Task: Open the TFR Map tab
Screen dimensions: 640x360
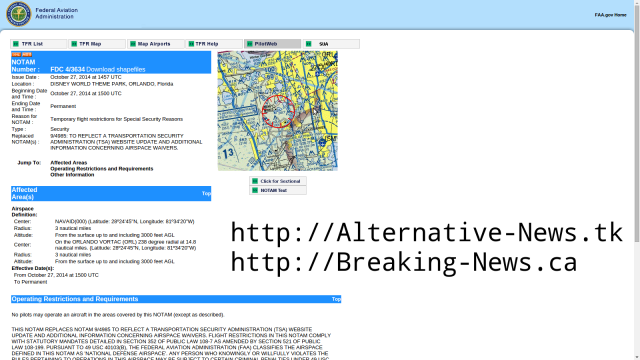Action: 97,44
